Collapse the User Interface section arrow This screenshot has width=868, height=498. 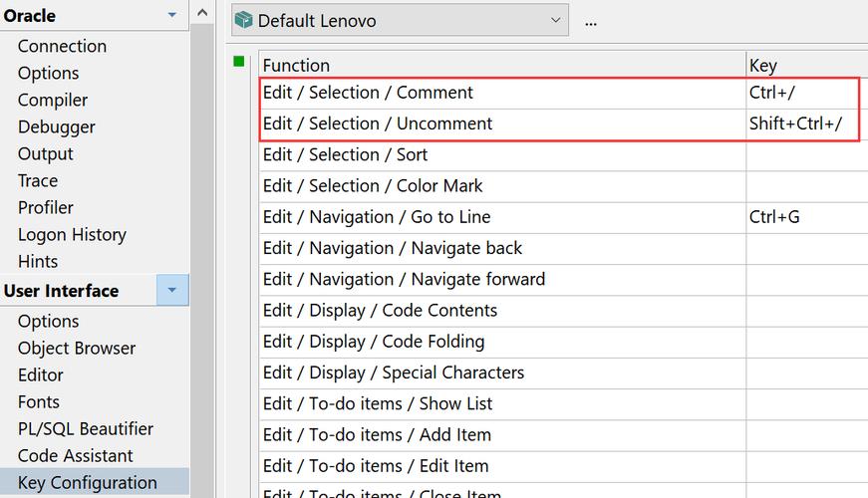tap(171, 291)
